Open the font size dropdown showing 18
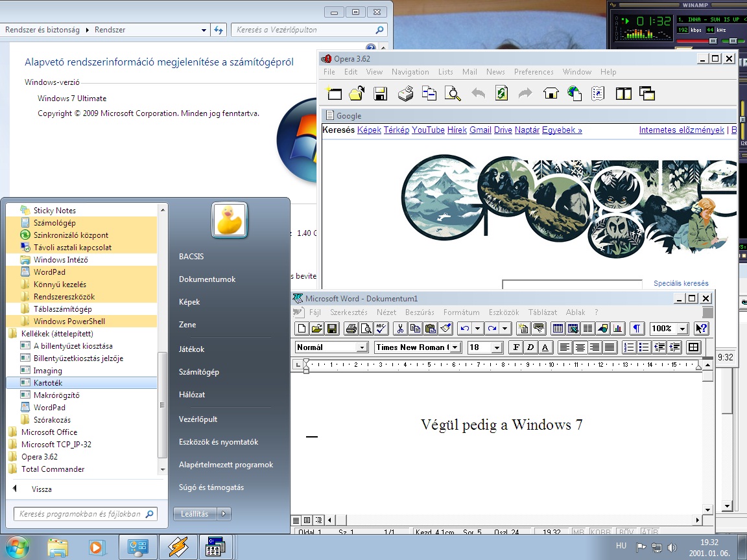Viewport: 747px width, 560px height. [x=497, y=347]
